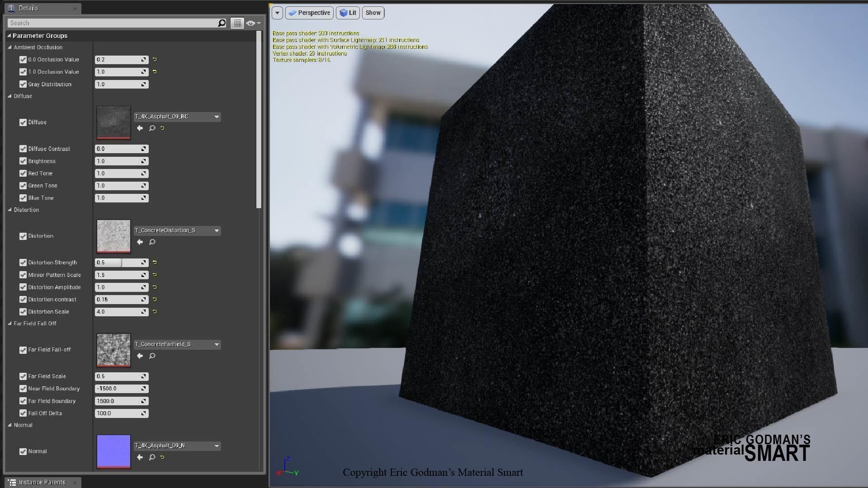Toggle the Distortion Strength checkbox
868x488 pixels.
23,263
